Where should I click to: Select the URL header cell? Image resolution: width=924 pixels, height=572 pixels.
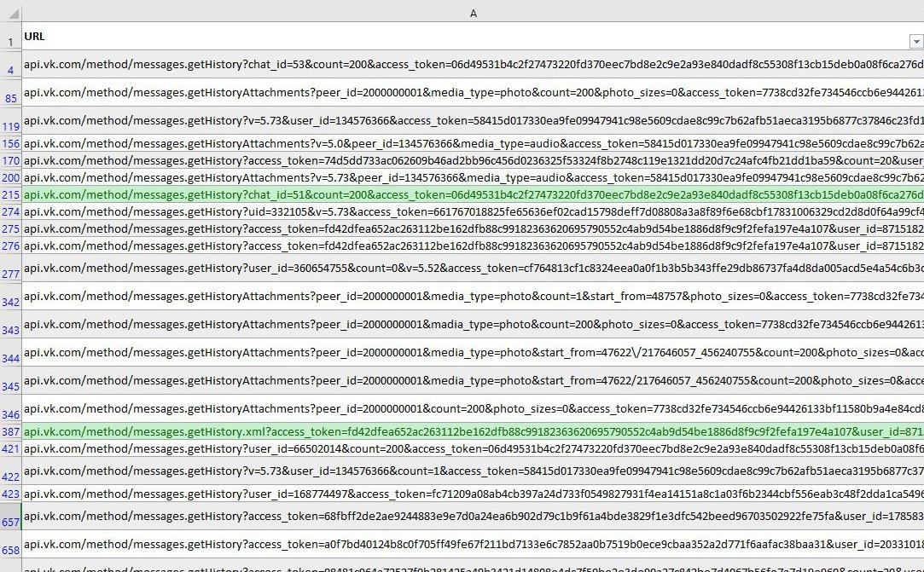tap(473, 36)
